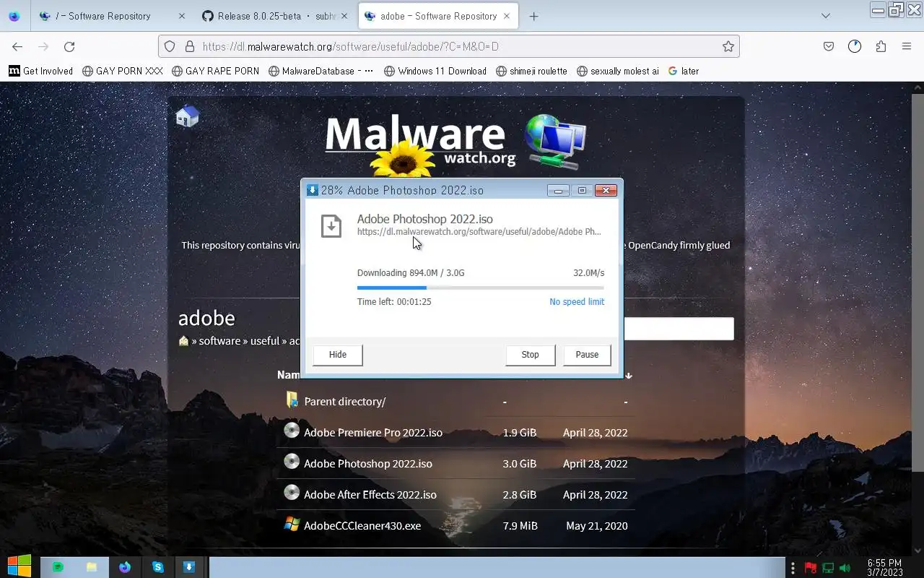Click the padlock site info icon
Screen dimensions: 924x578
click(x=190, y=46)
